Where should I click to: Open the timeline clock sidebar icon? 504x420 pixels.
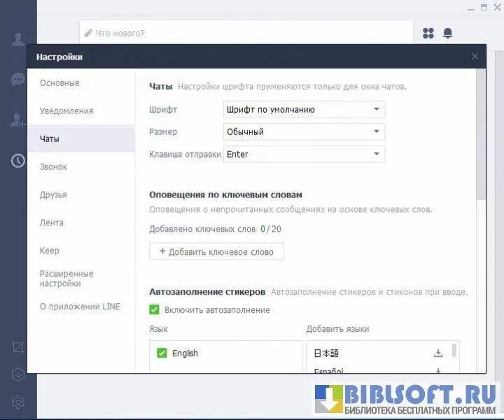coord(18,161)
